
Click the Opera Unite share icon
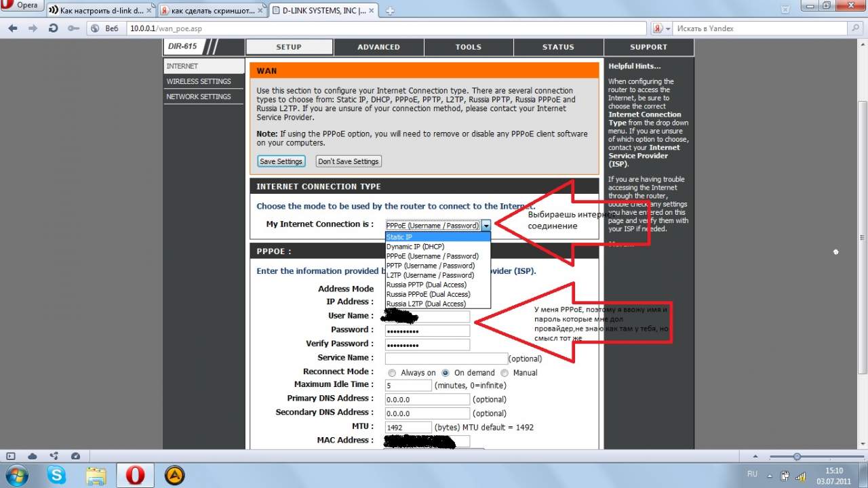coord(54,456)
